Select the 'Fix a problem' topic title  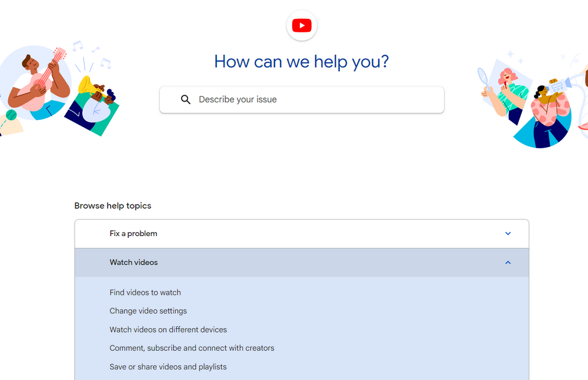pyautogui.click(x=133, y=234)
